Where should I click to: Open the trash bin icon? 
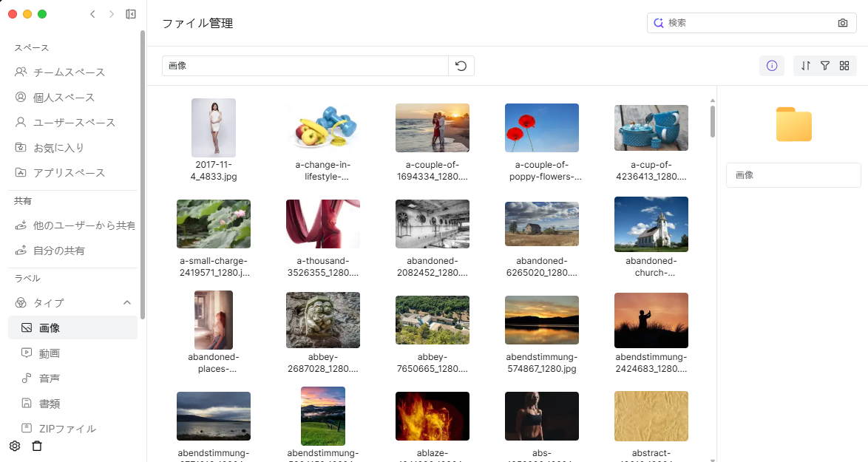point(37,446)
